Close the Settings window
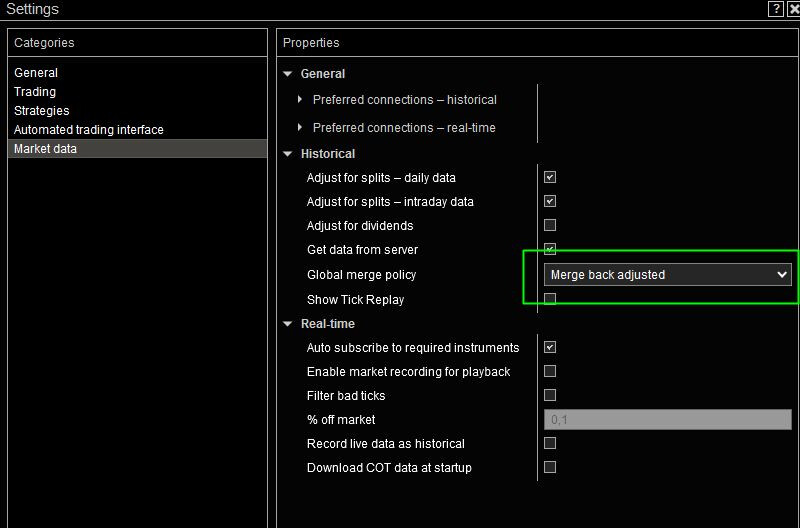800x528 pixels. coord(793,9)
